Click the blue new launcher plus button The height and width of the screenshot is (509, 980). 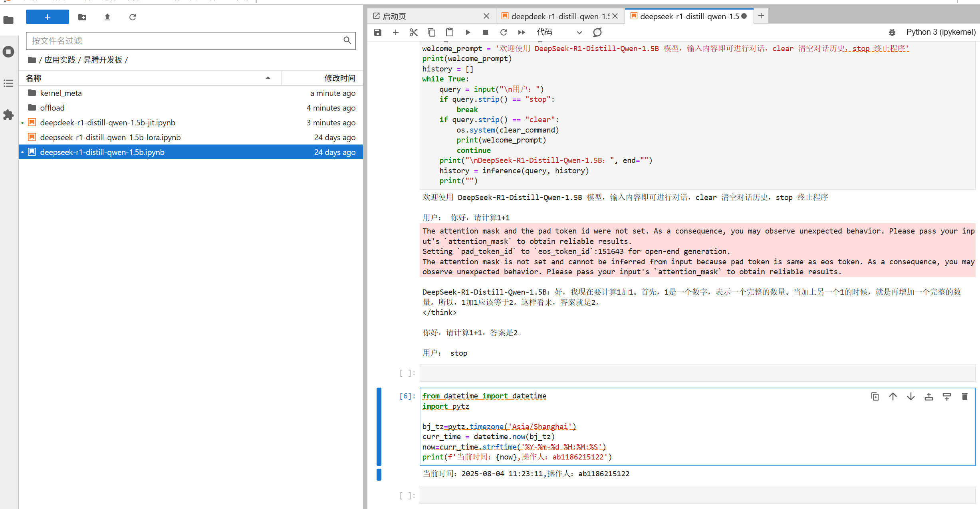47,17
